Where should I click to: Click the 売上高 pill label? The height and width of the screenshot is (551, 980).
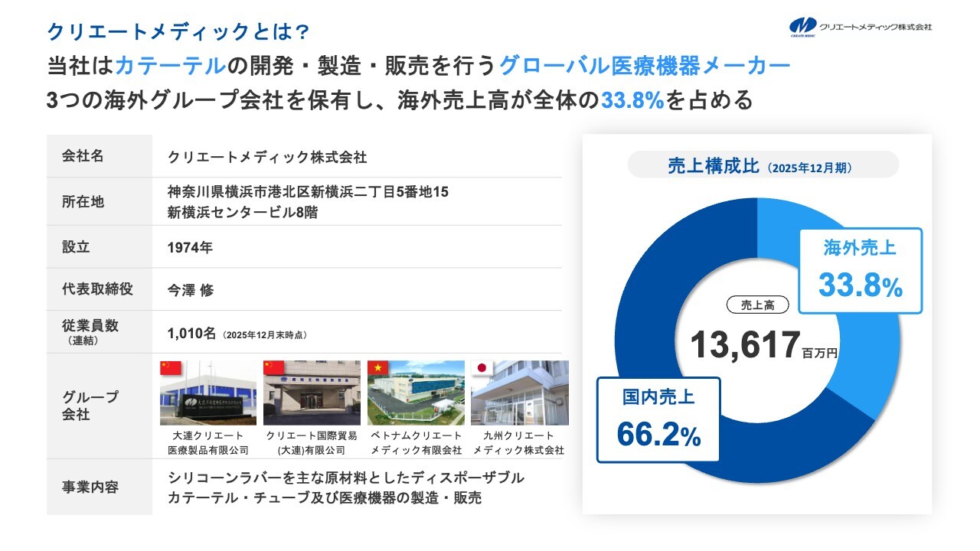click(x=758, y=305)
